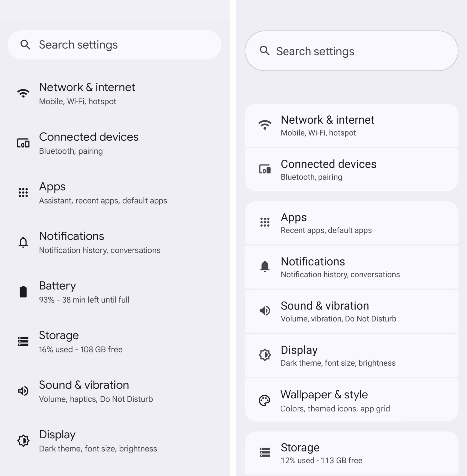Open Apps entry listing Assistant, recent apps

(x=103, y=193)
